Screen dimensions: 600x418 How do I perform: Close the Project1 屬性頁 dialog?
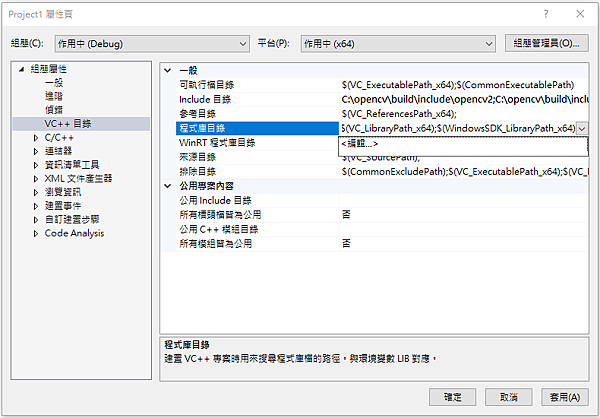click(580, 14)
